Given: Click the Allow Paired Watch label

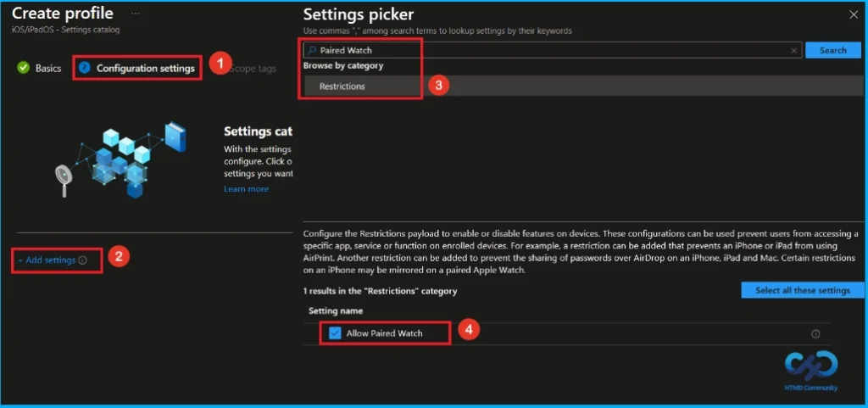Looking at the screenshot, I should [x=384, y=333].
